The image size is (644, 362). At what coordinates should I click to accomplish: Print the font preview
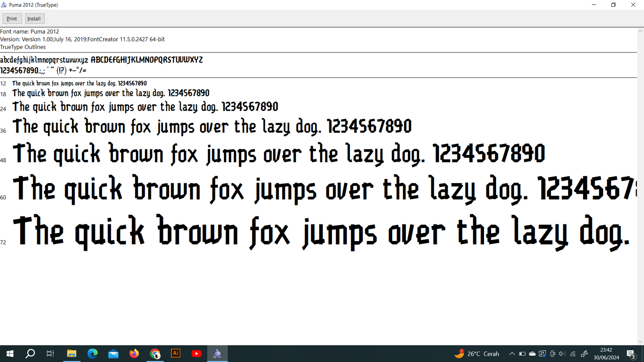12,18
